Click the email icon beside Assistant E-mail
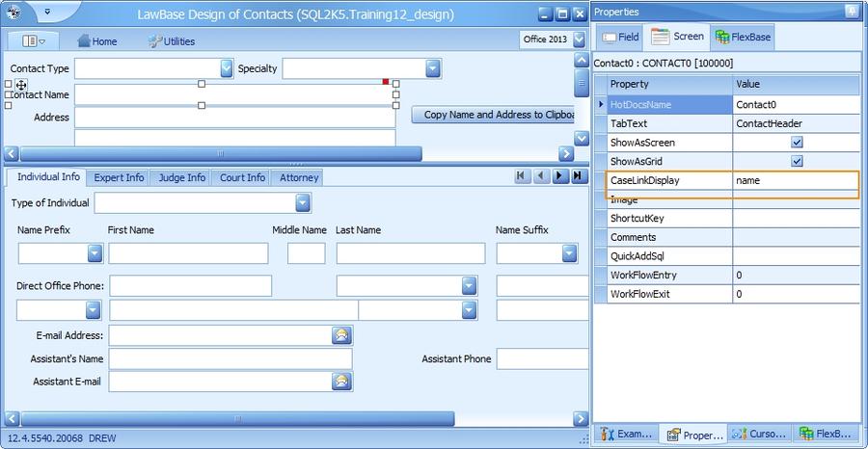 click(x=342, y=381)
